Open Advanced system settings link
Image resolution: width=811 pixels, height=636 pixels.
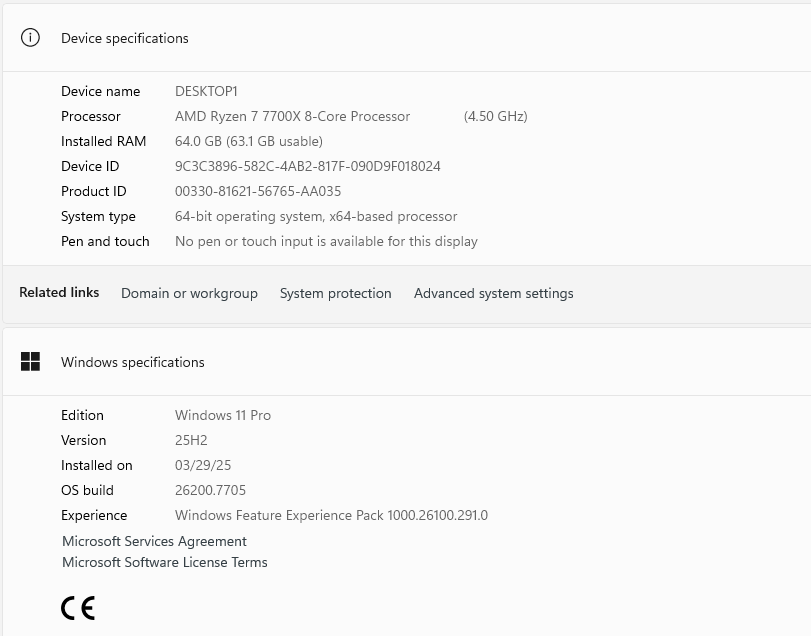coord(493,293)
